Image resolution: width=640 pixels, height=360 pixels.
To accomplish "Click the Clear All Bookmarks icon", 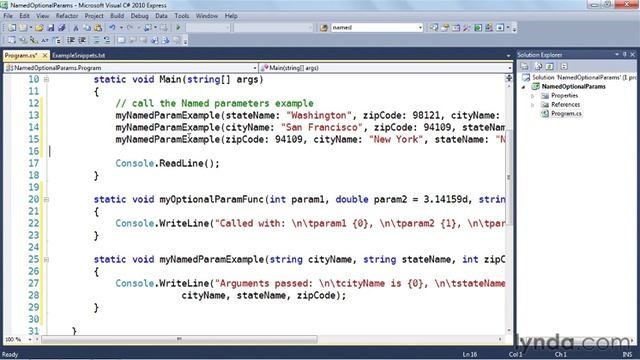I will point(177,40).
